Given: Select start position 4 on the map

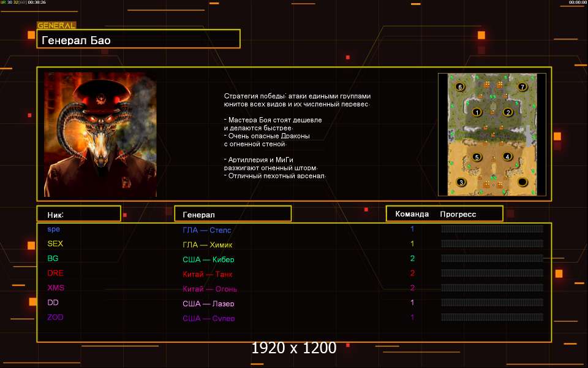Looking at the screenshot, I should tap(507, 156).
